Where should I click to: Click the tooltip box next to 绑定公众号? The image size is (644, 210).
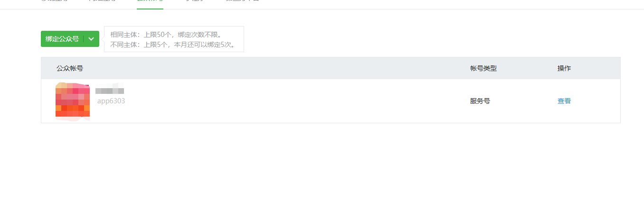click(x=174, y=39)
